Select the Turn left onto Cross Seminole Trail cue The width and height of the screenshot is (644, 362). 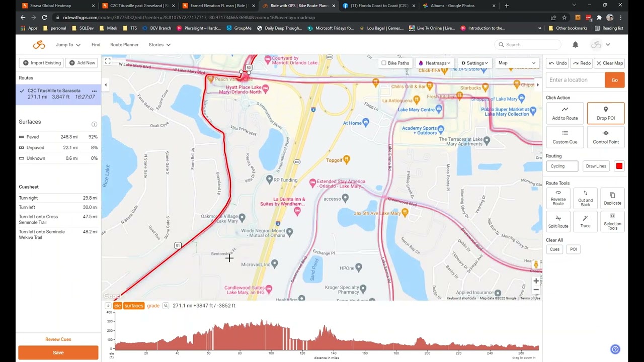pos(58,219)
